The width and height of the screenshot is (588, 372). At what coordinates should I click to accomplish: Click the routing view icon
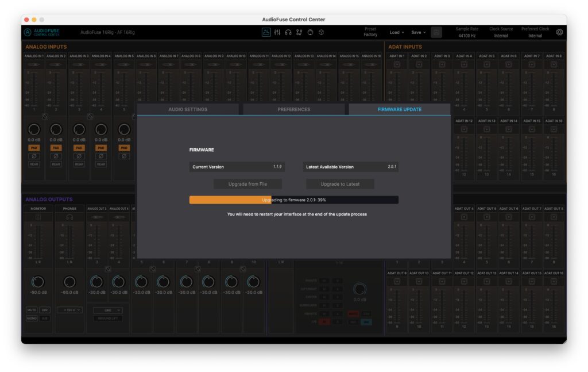299,32
